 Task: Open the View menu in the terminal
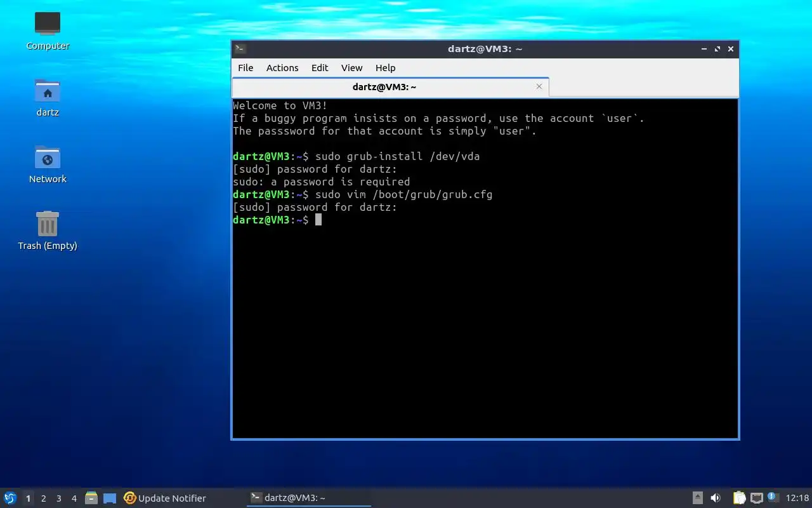tap(351, 68)
